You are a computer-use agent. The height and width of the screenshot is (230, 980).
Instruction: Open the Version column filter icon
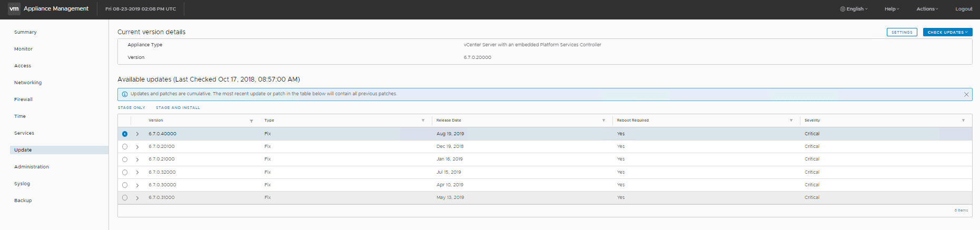point(251,121)
